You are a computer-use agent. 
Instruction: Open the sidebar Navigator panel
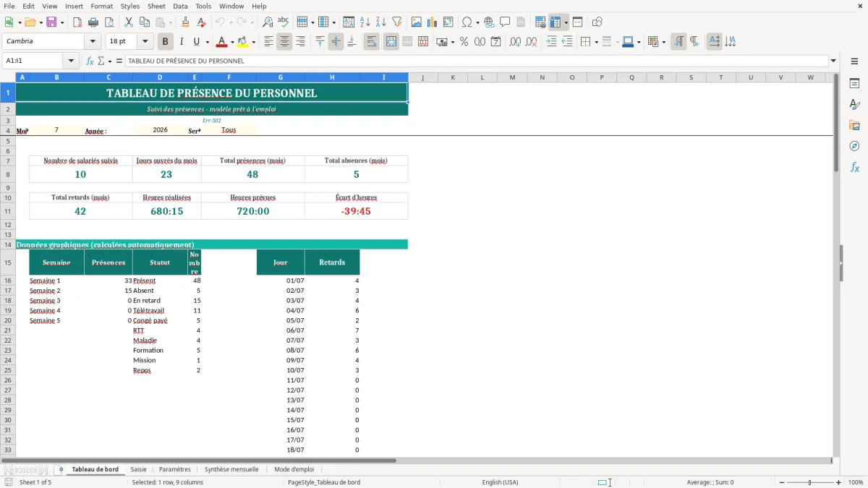click(x=855, y=146)
